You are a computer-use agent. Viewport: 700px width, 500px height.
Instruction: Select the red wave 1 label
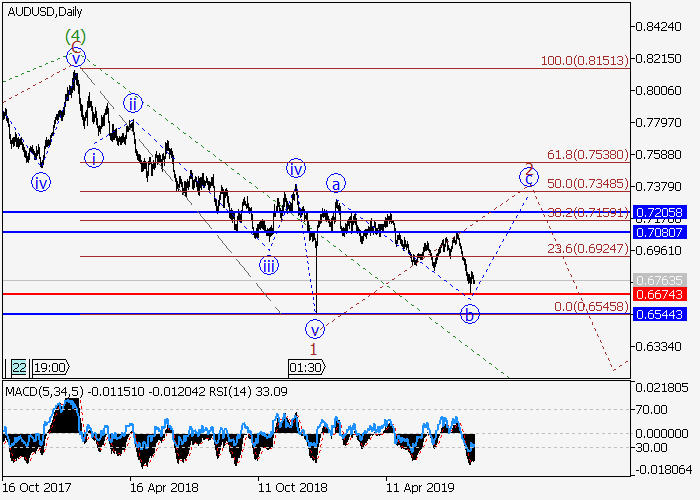coord(313,348)
